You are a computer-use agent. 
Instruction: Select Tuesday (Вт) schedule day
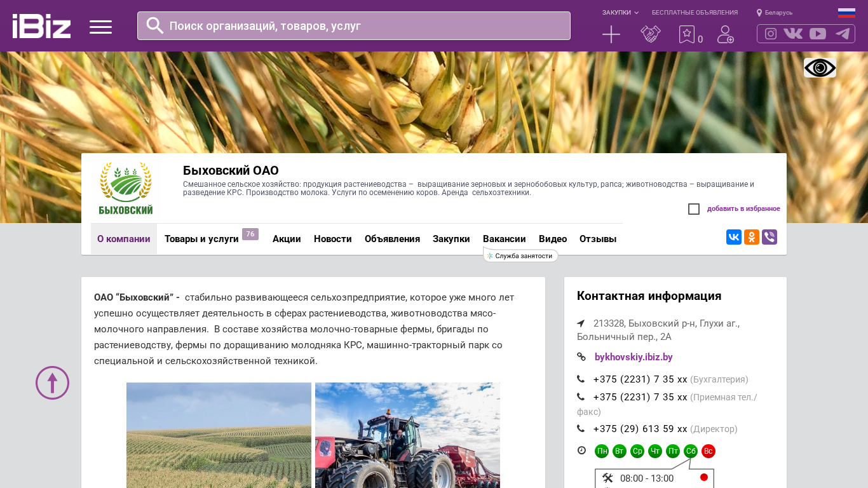pyautogui.click(x=620, y=451)
